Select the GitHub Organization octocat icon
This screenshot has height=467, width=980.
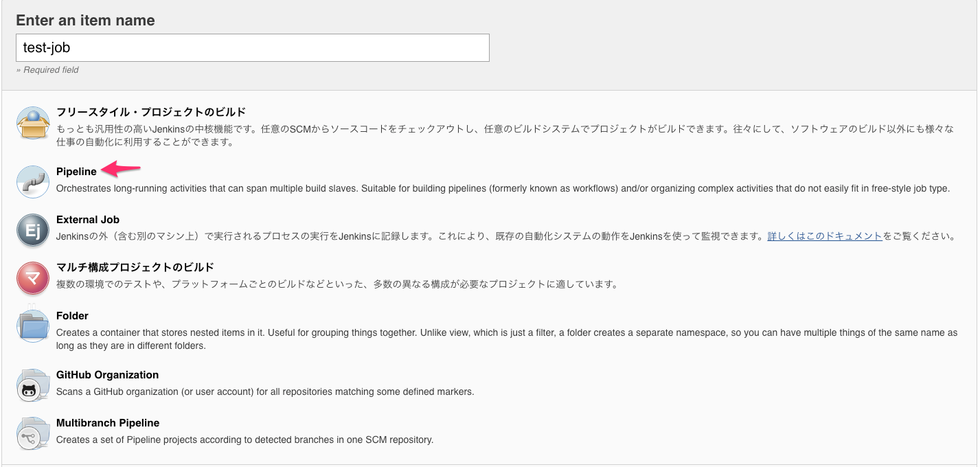(x=33, y=385)
